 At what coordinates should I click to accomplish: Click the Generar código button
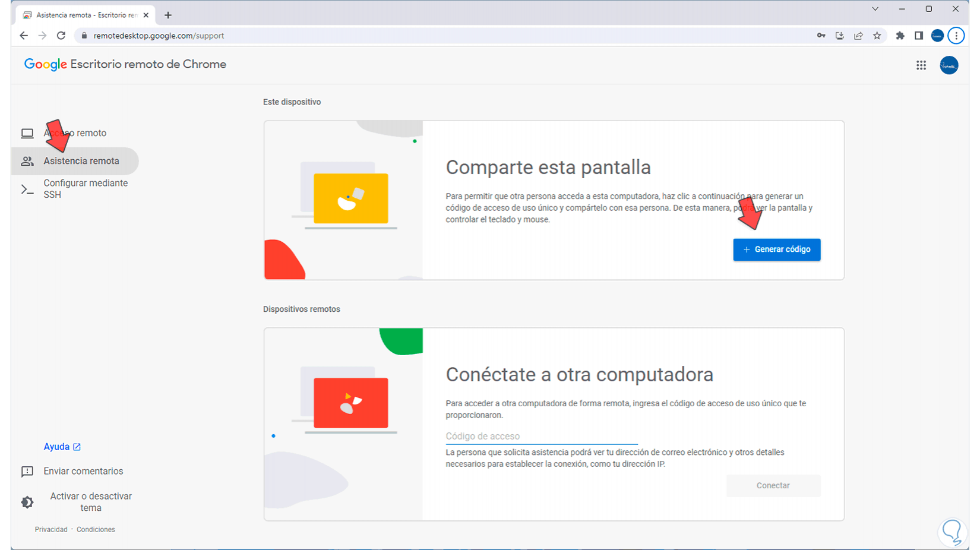(777, 249)
